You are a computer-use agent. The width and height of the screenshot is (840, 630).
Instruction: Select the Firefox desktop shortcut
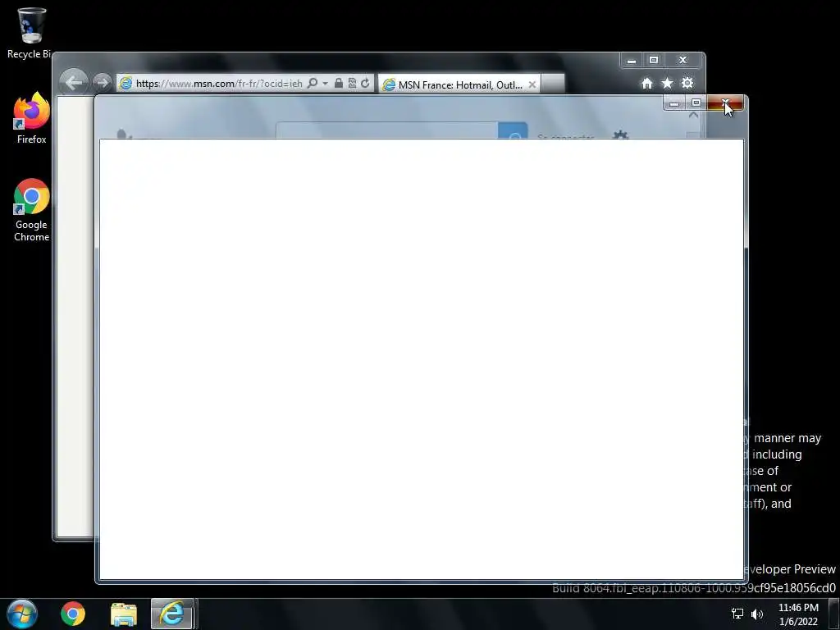[x=31, y=118]
